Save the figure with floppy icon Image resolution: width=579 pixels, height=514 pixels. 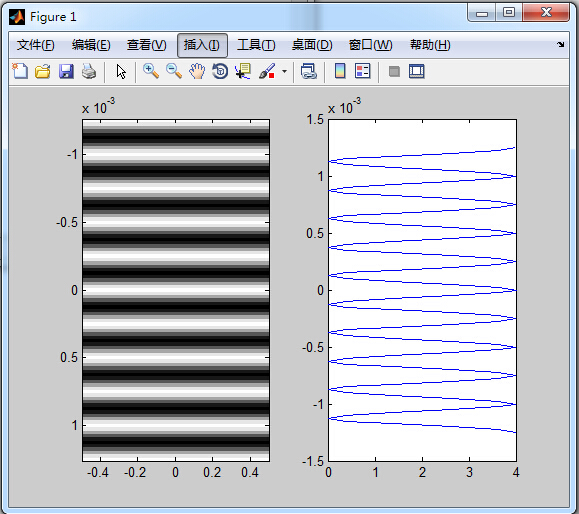pos(66,71)
